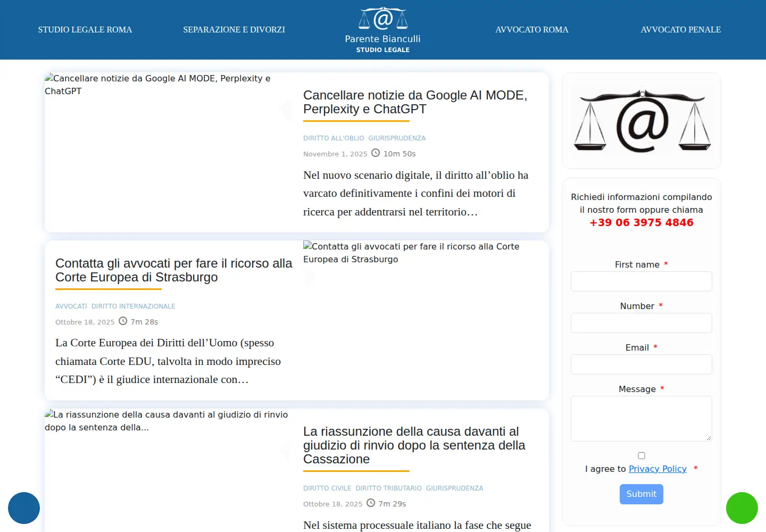Click the "Richiedi informazioni compilando" sidebar text
Image resolution: width=766 pixels, height=532 pixels.
(x=642, y=203)
